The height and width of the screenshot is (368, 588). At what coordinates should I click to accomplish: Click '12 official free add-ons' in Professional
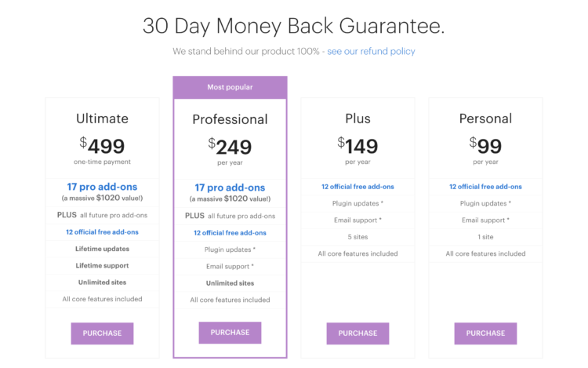[x=230, y=233]
